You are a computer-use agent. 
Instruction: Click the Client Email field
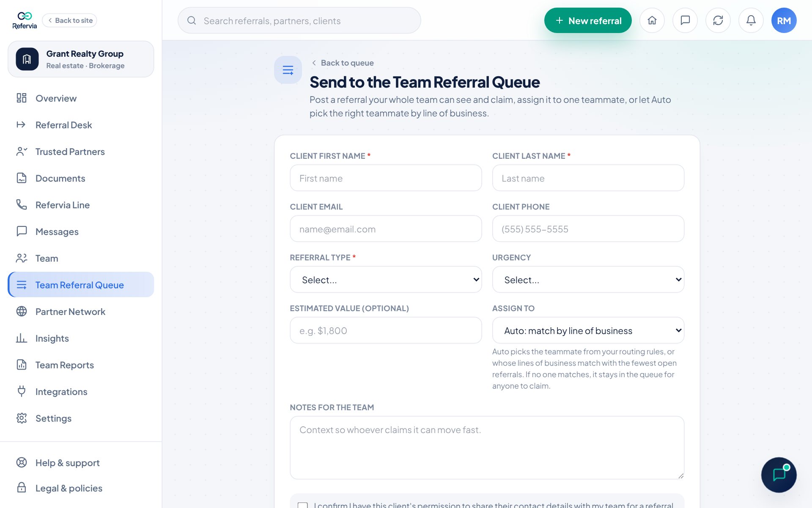tap(386, 229)
